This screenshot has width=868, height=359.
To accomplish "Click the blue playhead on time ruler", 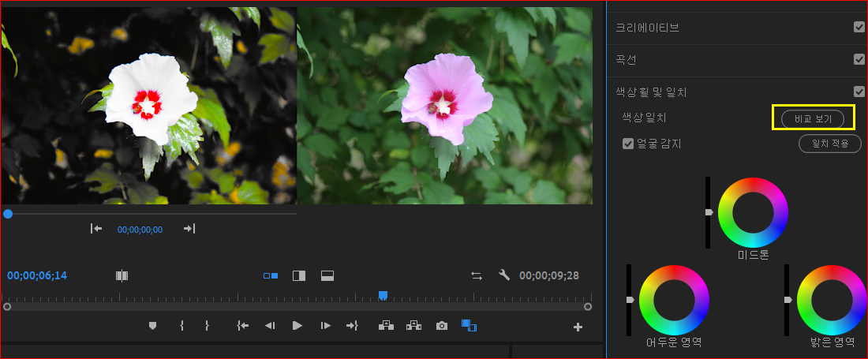I will (383, 296).
